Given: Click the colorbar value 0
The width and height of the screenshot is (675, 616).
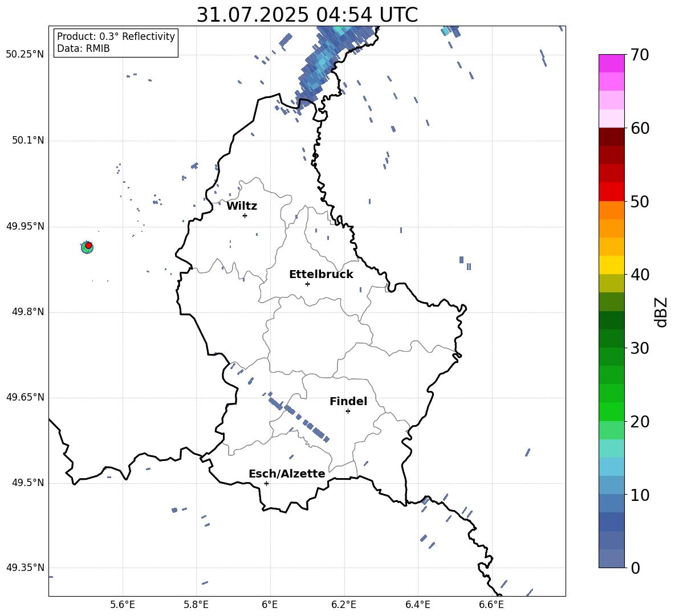Looking at the screenshot, I should [x=635, y=568].
